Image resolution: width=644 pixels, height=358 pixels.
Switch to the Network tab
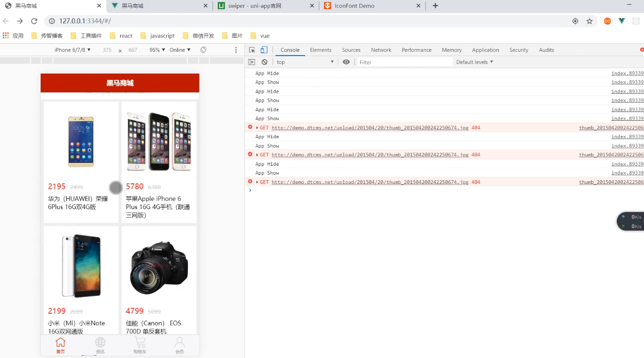[381, 50]
